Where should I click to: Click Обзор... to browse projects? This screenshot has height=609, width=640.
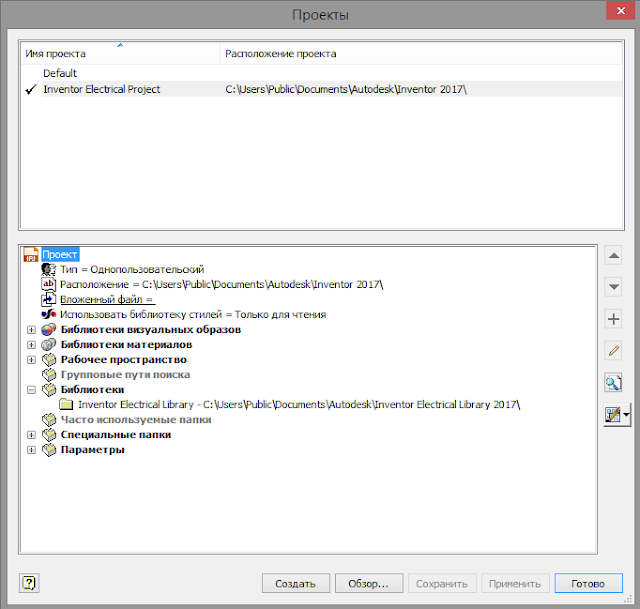pos(369,583)
